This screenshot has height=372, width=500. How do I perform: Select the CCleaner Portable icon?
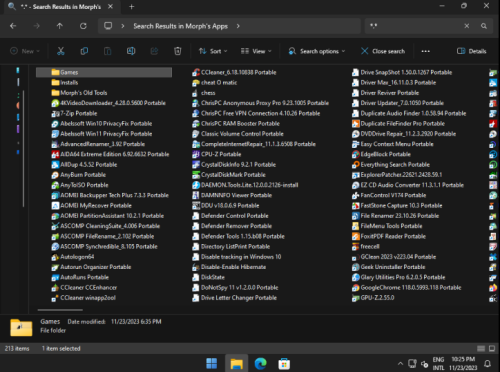[196, 73]
